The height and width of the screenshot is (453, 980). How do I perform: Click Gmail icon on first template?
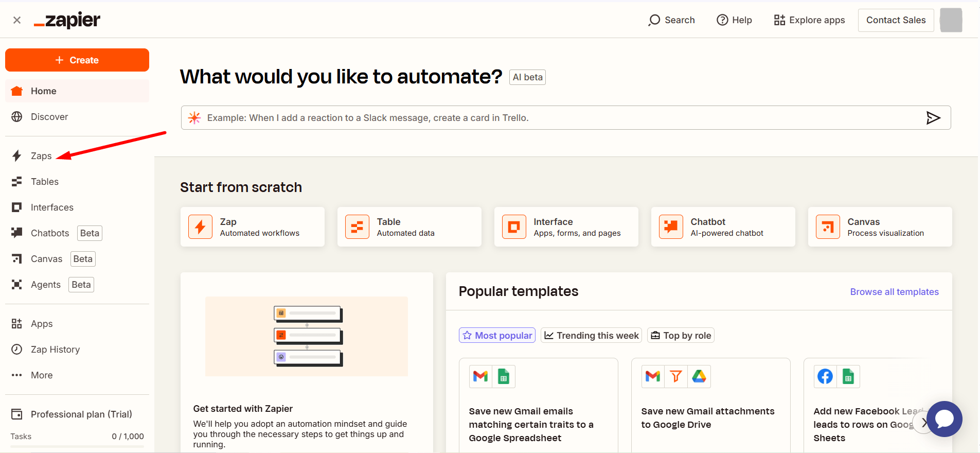[480, 377]
